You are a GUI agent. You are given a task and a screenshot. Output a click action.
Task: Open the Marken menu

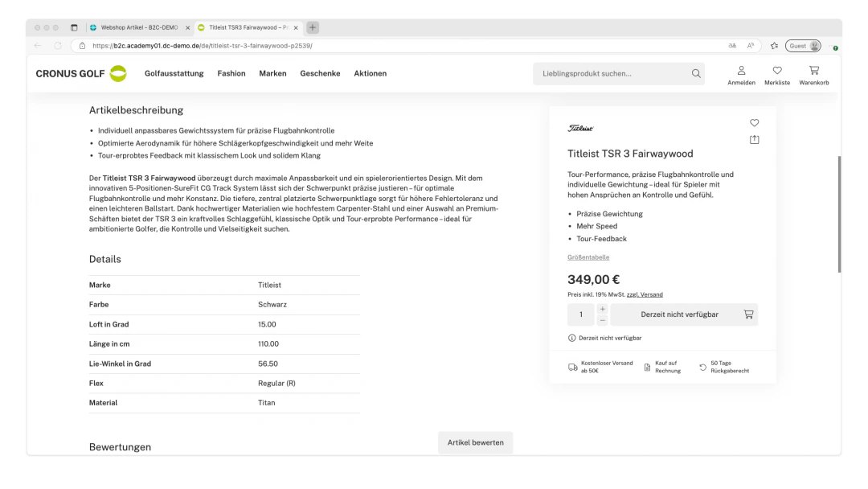[x=273, y=74]
